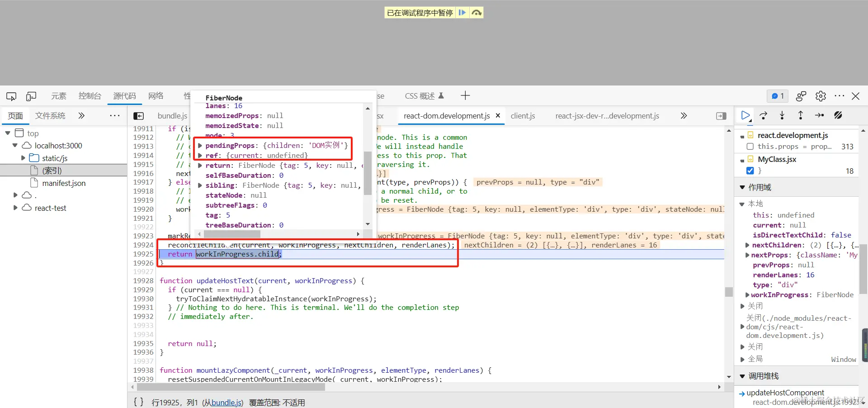
Task: Open the CSS 概述 tab
Action: [425, 96]
